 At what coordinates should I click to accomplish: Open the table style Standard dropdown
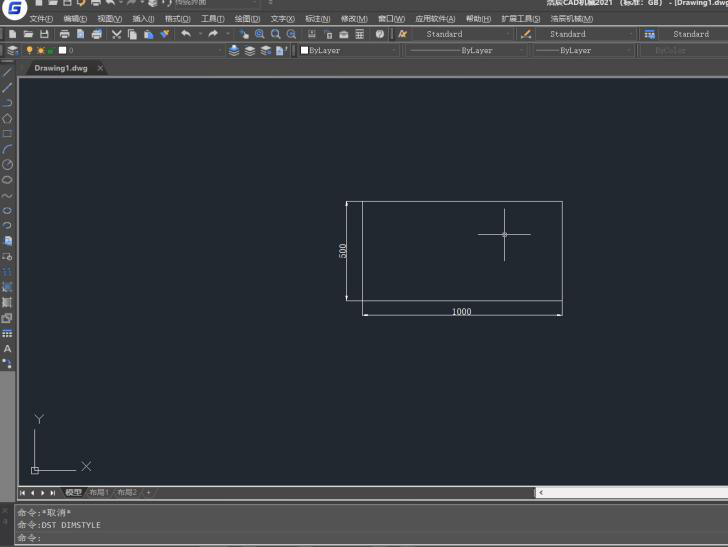(691, 34)
